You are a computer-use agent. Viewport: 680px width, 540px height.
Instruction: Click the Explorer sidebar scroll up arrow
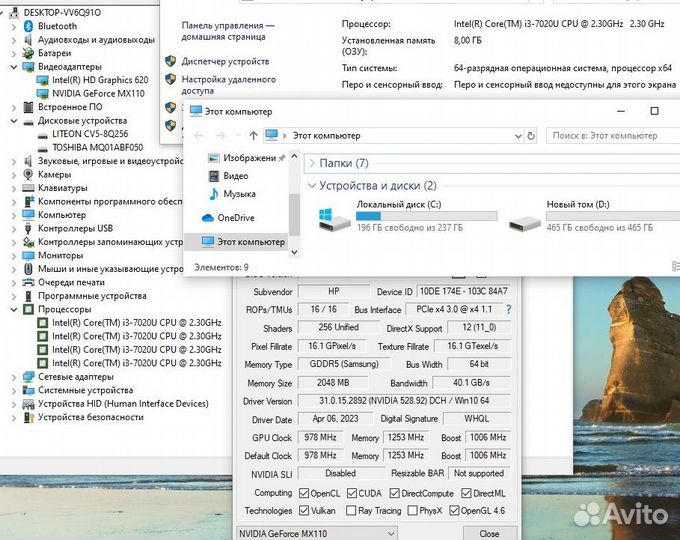point(294,156)
